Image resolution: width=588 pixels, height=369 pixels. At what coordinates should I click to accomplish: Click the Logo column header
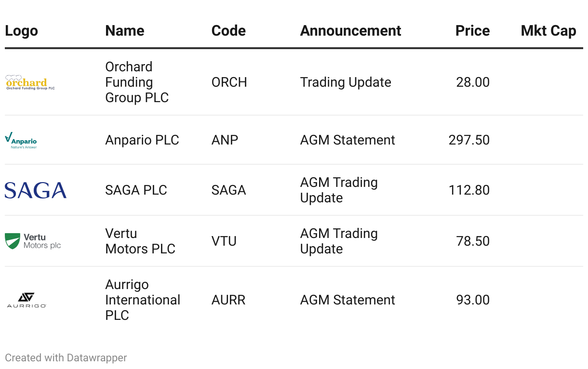21,31
